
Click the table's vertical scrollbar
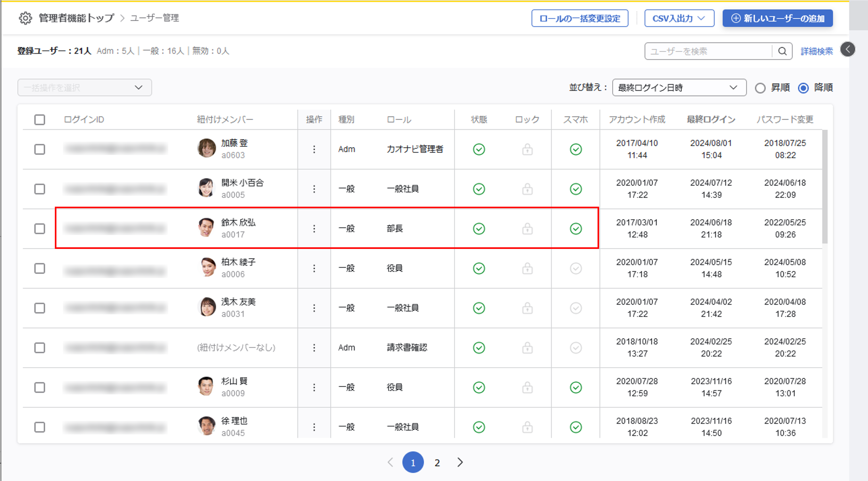pos(825,187)
